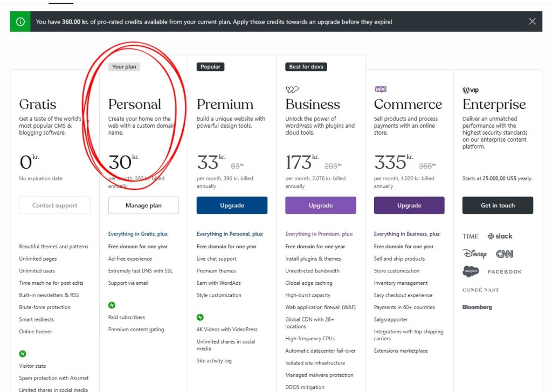Click the Salesforce cloud logo
552x392 pixels.
[x=471, y=271]
